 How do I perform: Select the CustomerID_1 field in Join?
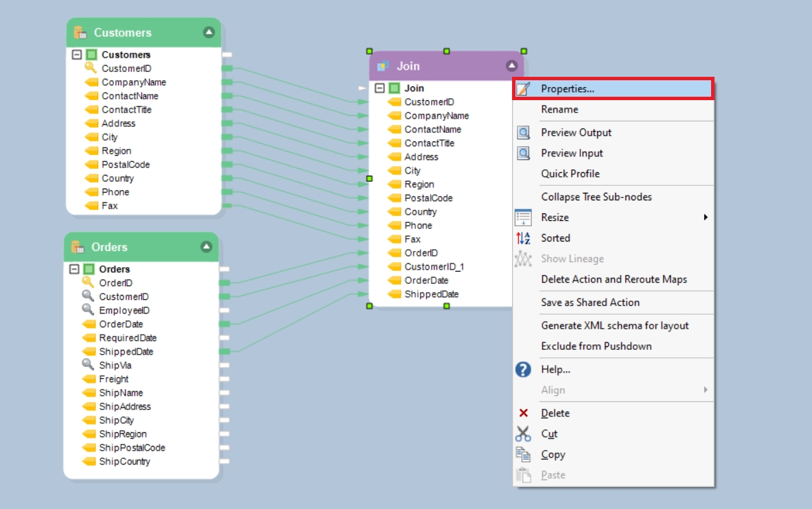pos(434,267)
